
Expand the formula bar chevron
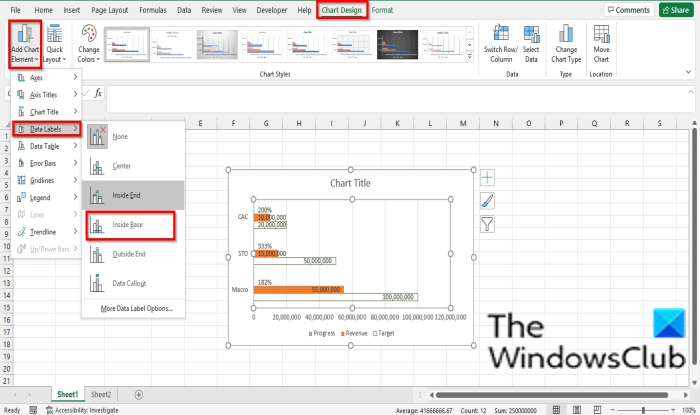pos(691,91)
